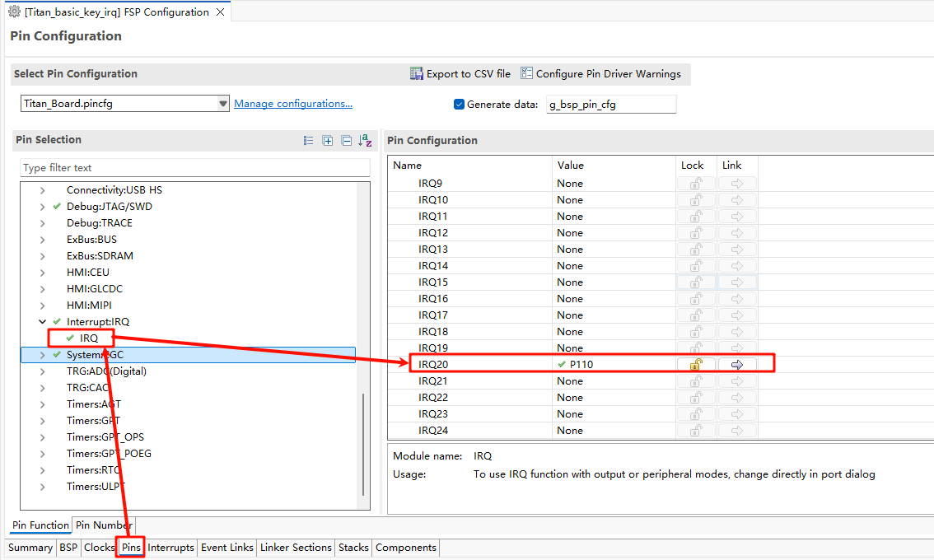Click the Export to CSV file icon

pos(417,74)
